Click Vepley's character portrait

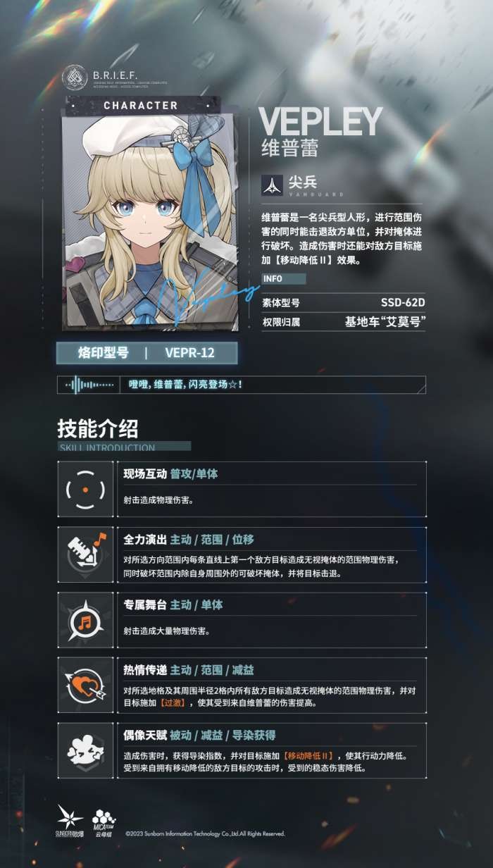pyautogui.click(x=156, y=222)
